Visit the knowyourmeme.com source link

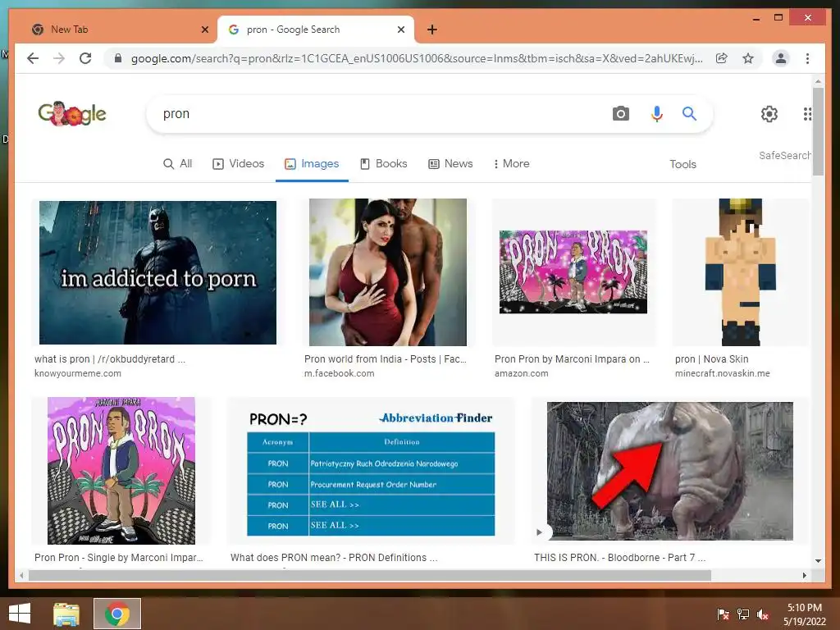point(78,373)
